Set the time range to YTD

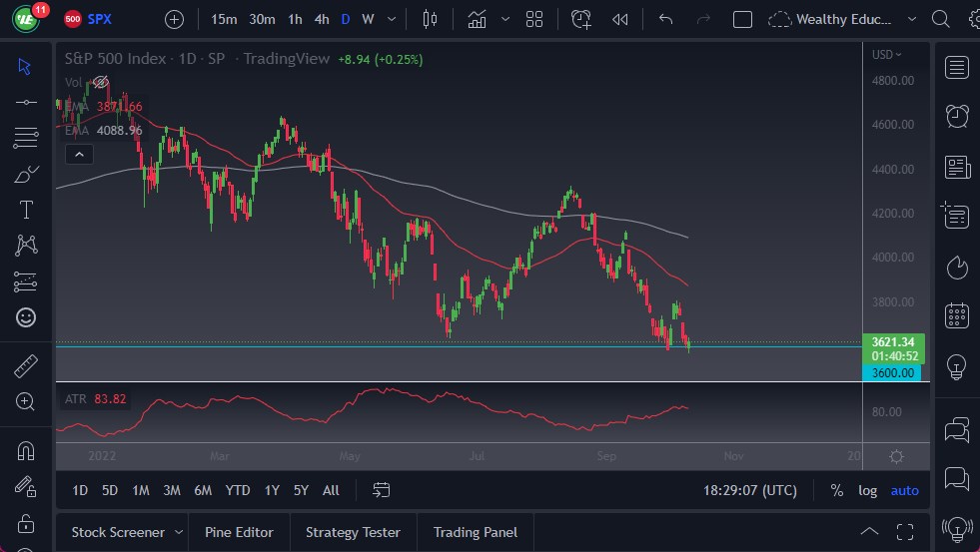(238, 490)
